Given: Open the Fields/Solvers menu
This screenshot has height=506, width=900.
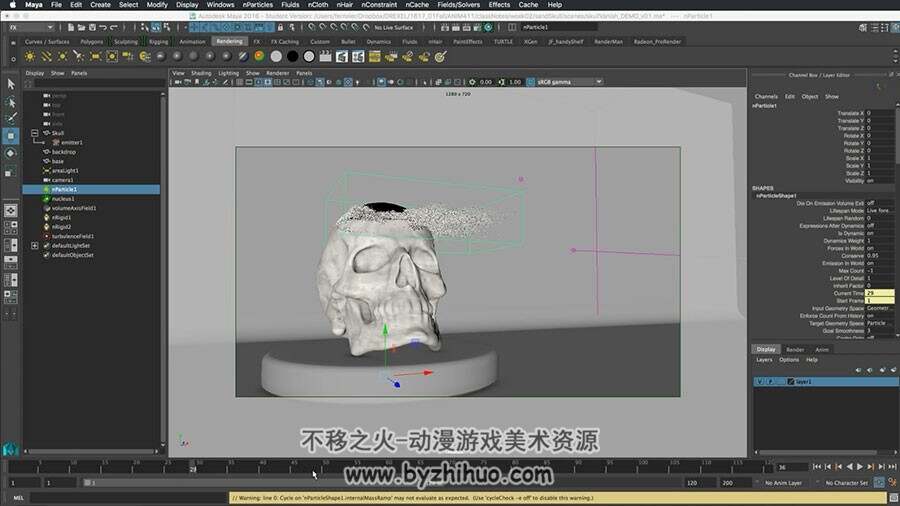Looking at the screenshot, I should point(459,5).
